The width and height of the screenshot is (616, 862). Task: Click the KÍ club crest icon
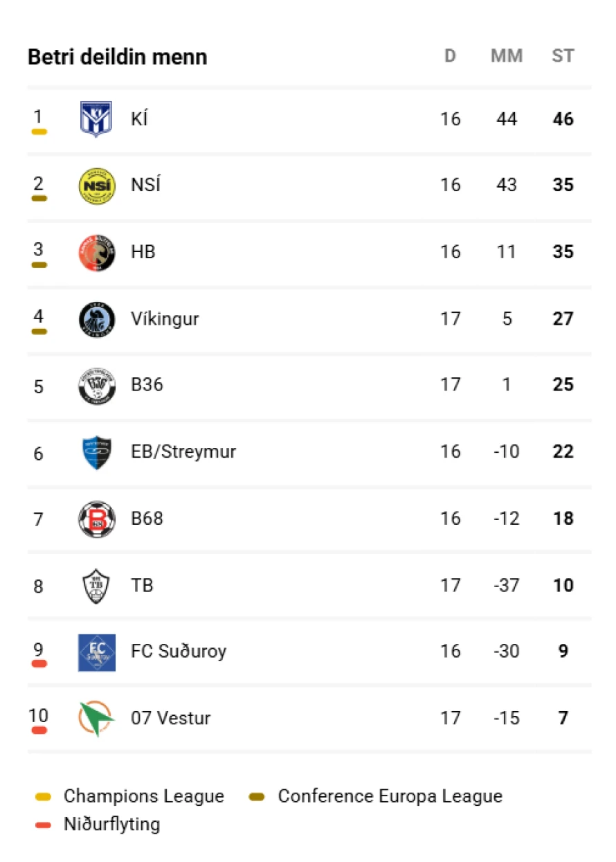(96, 119)
